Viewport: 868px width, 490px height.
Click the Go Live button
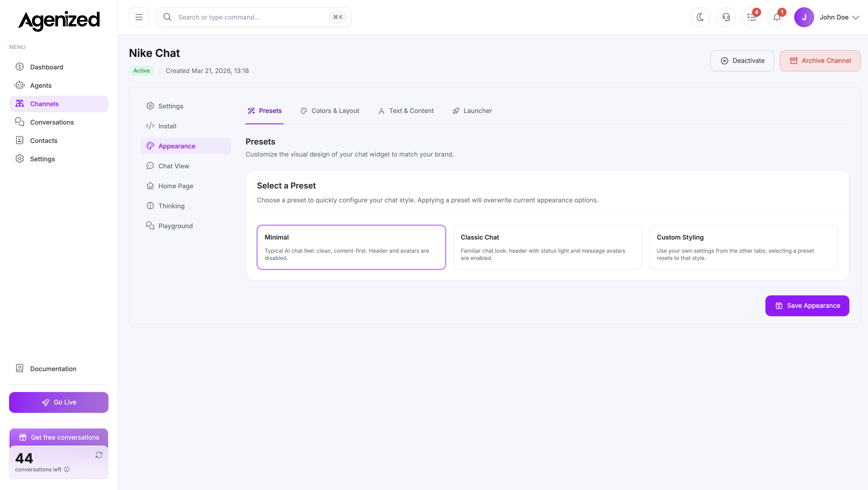pos(59,402)
